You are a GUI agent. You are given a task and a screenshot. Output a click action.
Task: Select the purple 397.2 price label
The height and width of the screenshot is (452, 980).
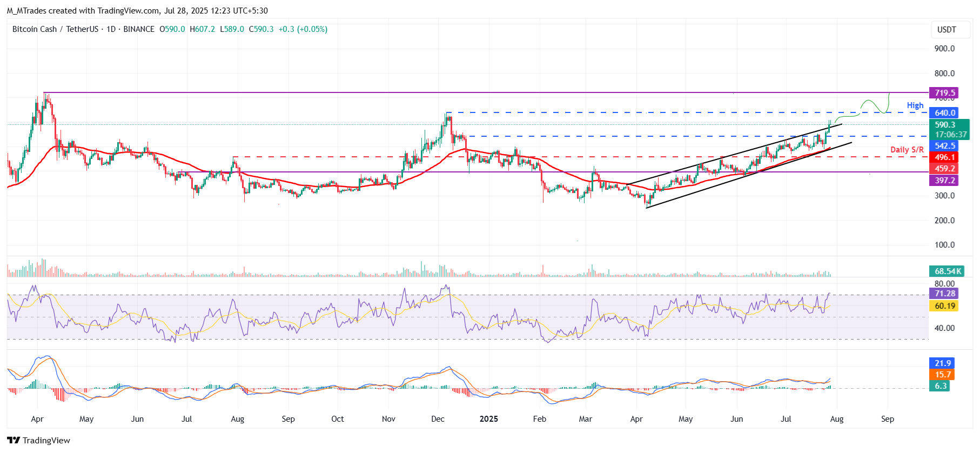pos(944,181)
